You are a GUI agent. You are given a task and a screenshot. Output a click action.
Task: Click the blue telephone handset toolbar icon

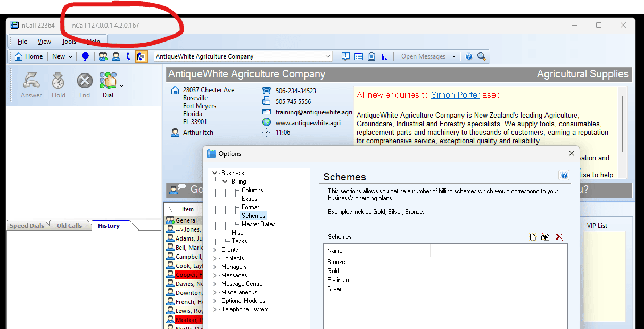tap(128, 56)
